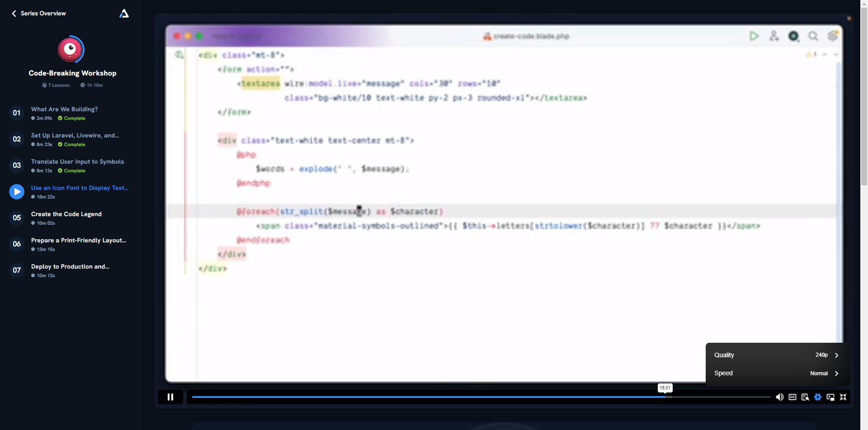The height and width of the screenshot is (430, 868).
Task: Click the Code-Breaking Workshop series avatar
Action: [71, 49]
